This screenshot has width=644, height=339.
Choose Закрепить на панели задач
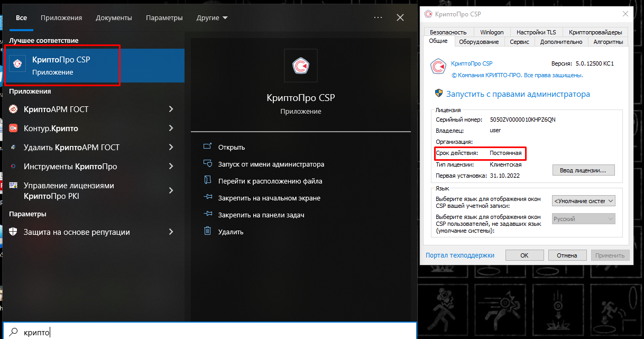pos(261,215)
